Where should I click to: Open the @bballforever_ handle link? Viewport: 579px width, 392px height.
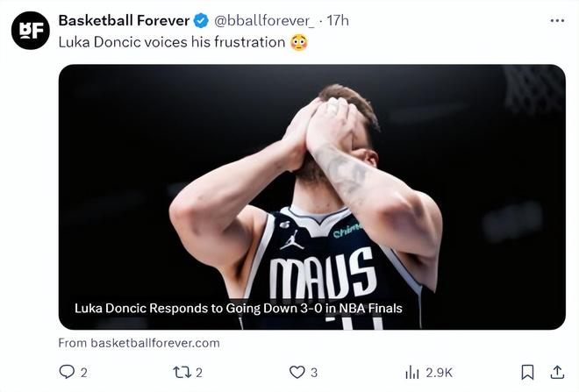264,20
